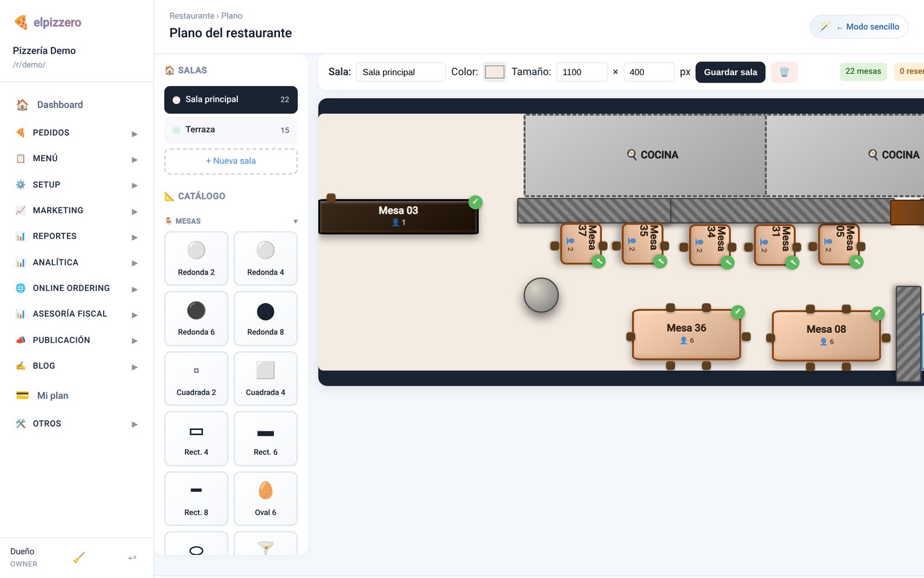Click the width field showing 1100
This screenshot has width=924, height=578.
tap(582, 72)
